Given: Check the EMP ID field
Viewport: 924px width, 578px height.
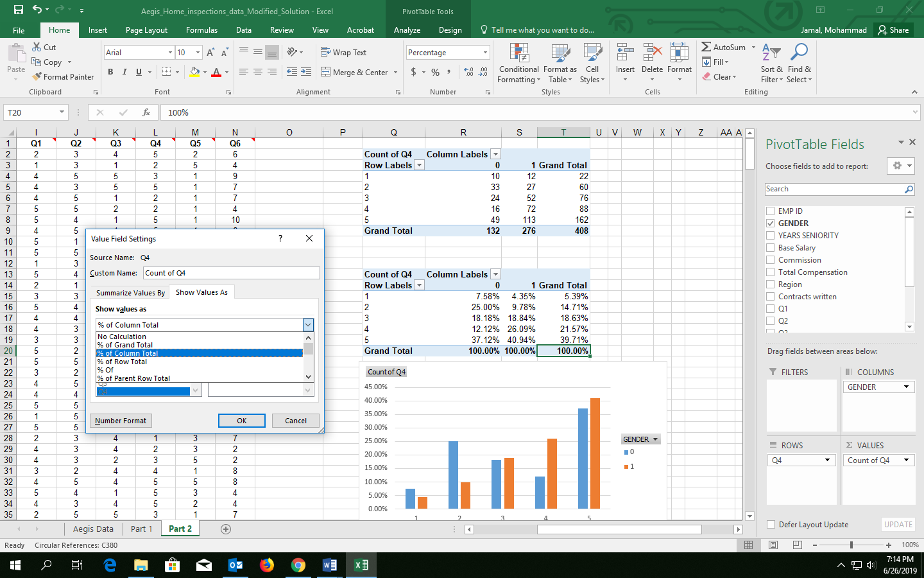Looking at the screenshot, I should coord(770,211).
